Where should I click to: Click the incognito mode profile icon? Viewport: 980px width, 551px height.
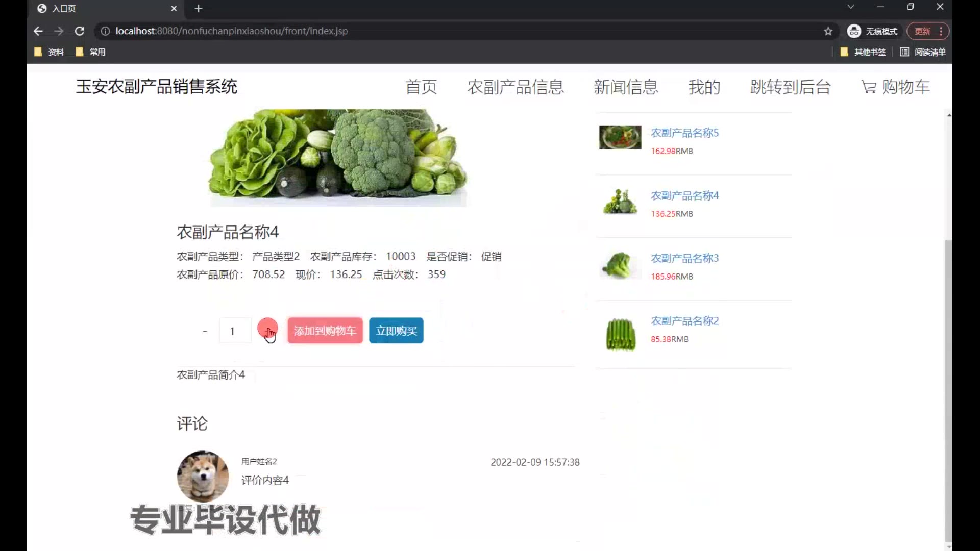click(x=854, y=31)
